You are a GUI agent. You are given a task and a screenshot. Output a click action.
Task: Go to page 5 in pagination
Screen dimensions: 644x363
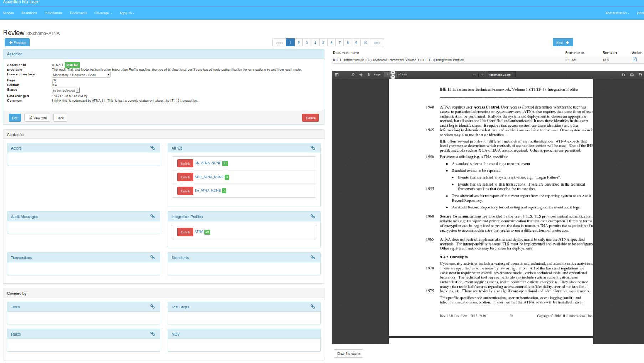[323, 42]
